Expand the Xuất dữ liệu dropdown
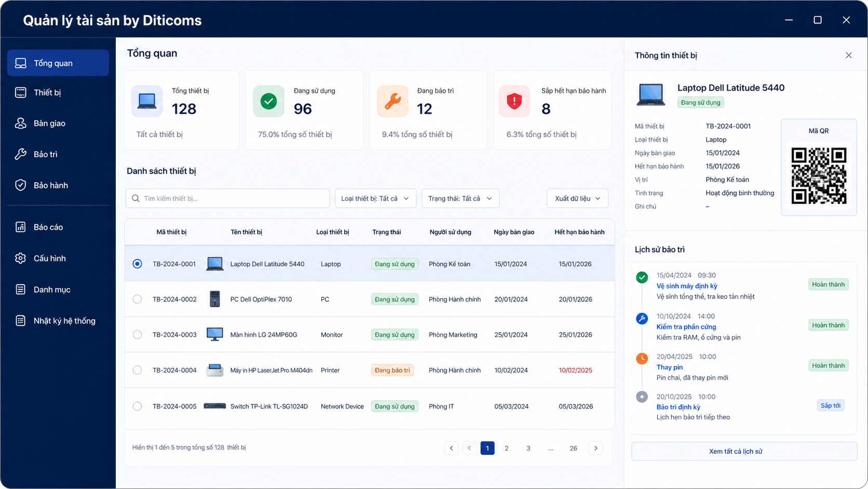The image size is (868, 489). (577, 199)
